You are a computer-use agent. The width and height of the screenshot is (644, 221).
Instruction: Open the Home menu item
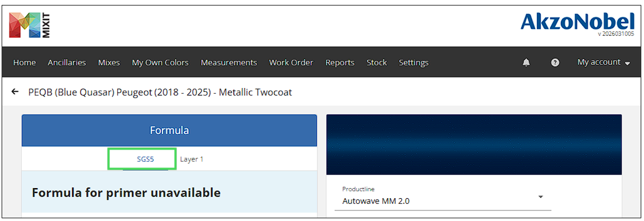[24, 63]
